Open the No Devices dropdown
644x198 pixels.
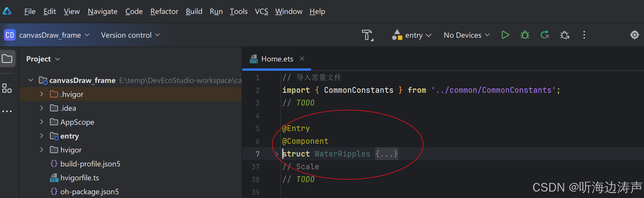pyautogui.click(x=467, y=35)
